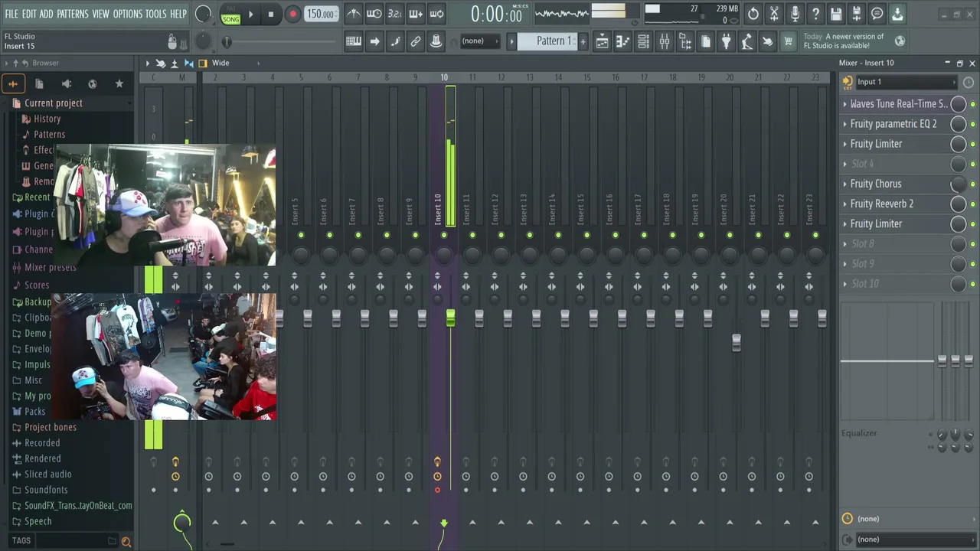This screenshot has width=980, height=551.
Task: Click the red Record button
Action: tap(292, 15)
